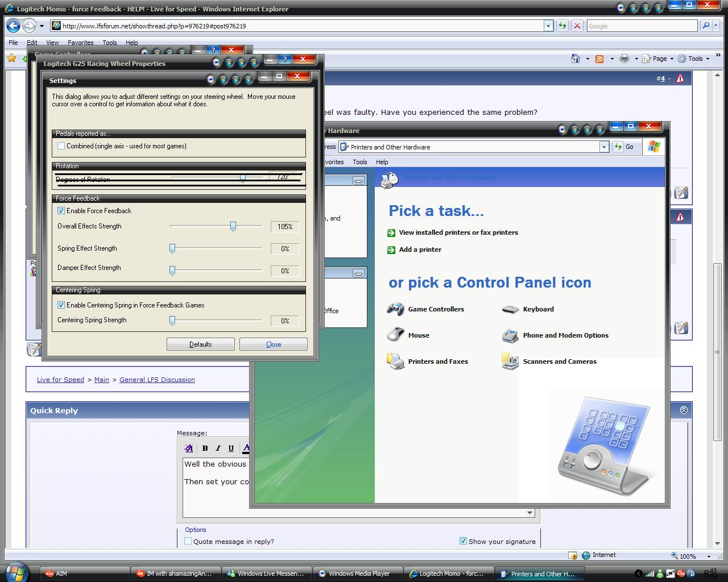728x582 pixels.
Task: Open the Tools dropdown in IE command bar
Action: click(x=708, y=59)
